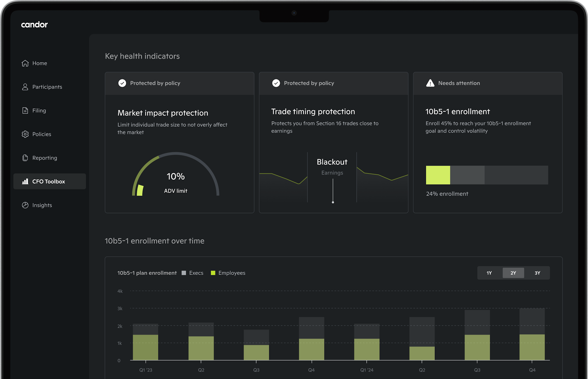The height and width of the screenshot is (379, 588).
Task: Click the Q1 '24 enrollment bar
Action: point(367,342)
